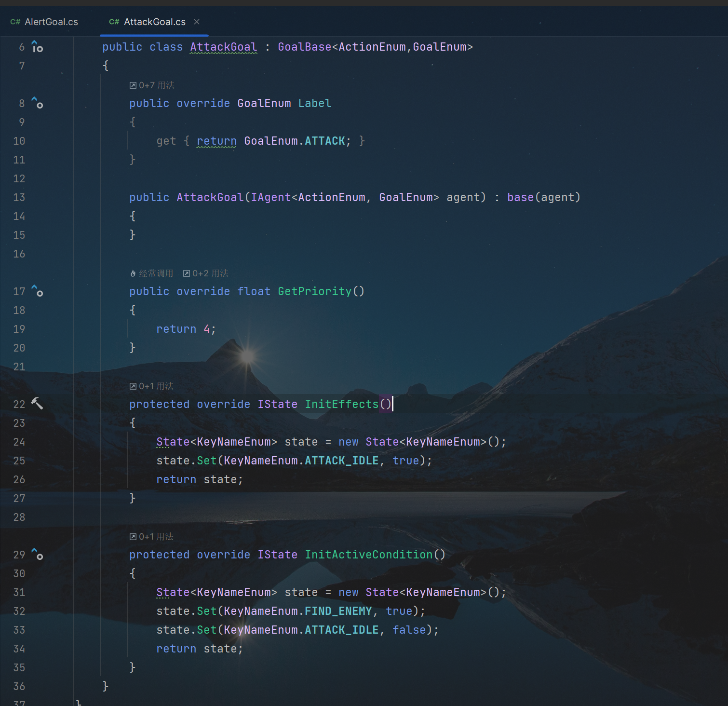Click GoalBase base type in class declaration

coord(304,47)
